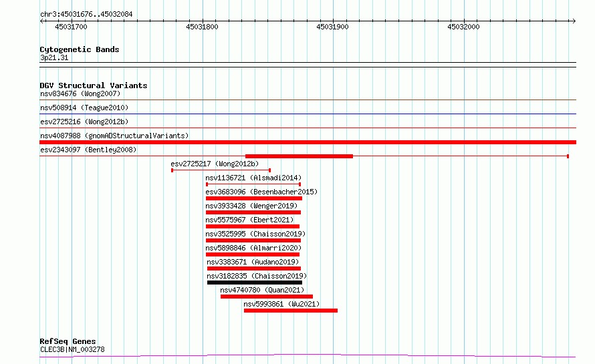Click the nsv4087988 gnomAD structural variant label
The width and height of the screenshot is (595, 364).
pos(114,136)
